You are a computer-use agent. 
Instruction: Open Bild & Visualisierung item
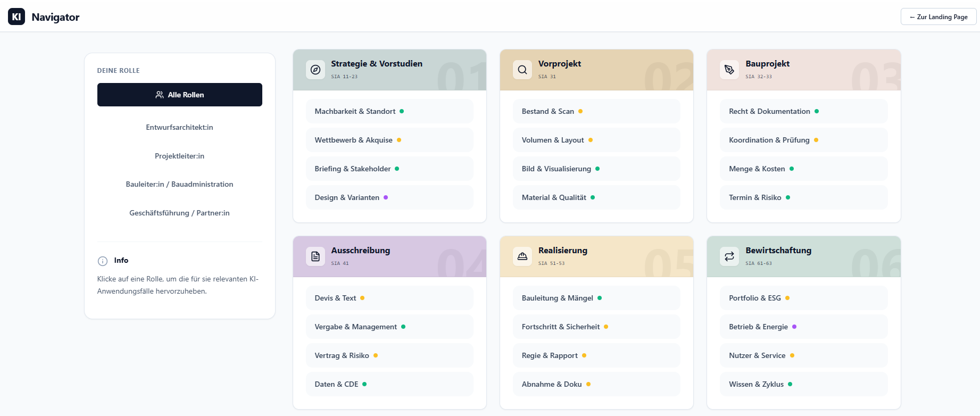point(596,169)
